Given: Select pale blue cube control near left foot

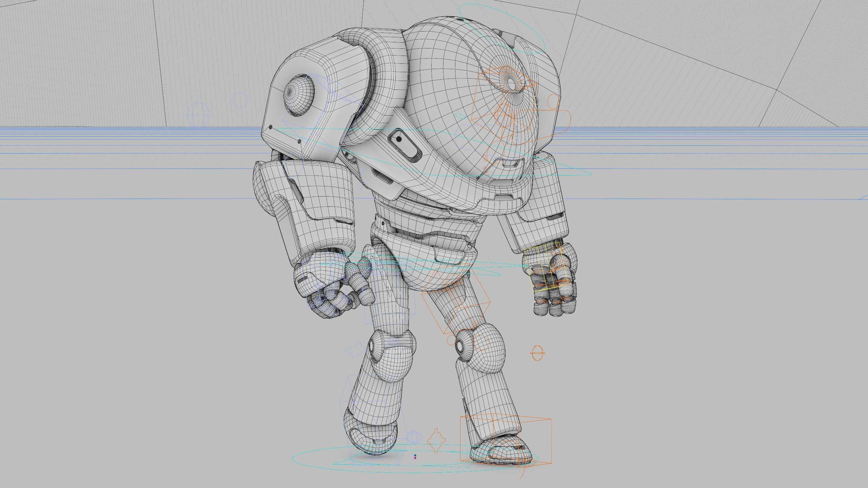Looking at the screenshot, I should click(414, 438).
